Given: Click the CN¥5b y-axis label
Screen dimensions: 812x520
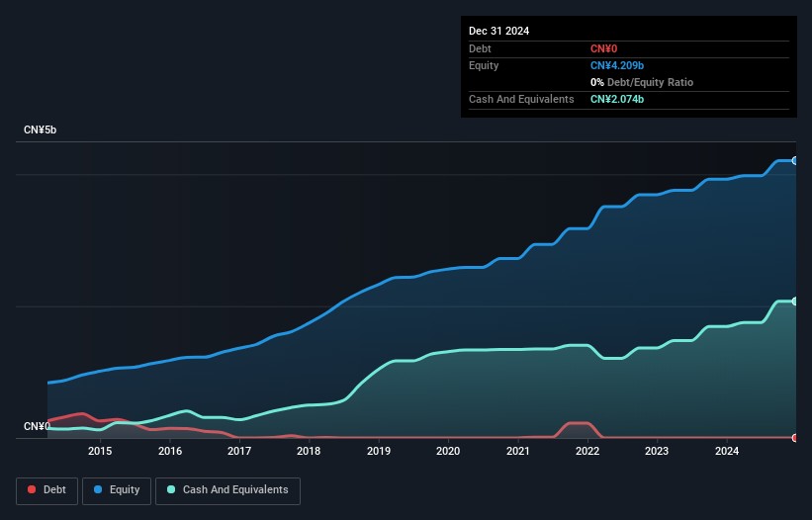Looking at the screenshot, I should point(41,130).
